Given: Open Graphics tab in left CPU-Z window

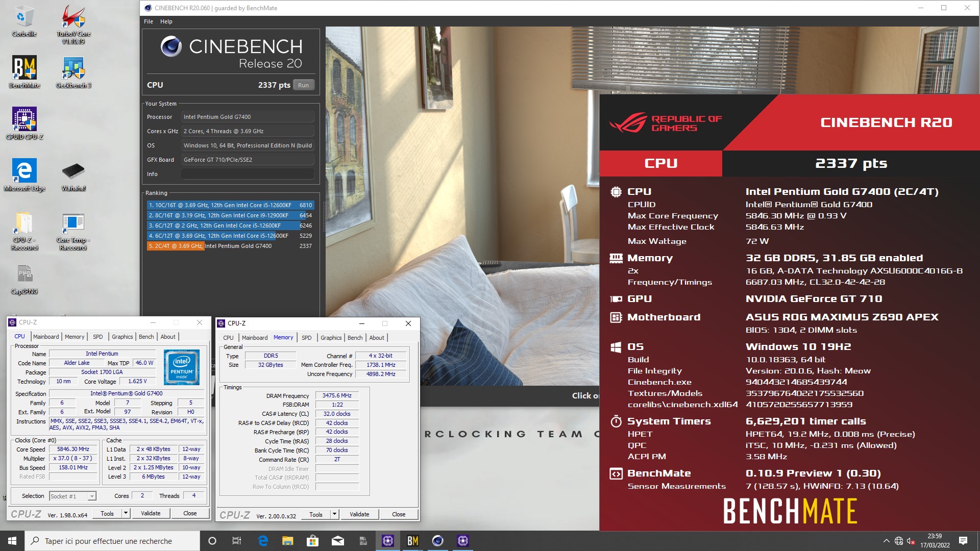Looking at the screenshot, I should coord(122,337).
